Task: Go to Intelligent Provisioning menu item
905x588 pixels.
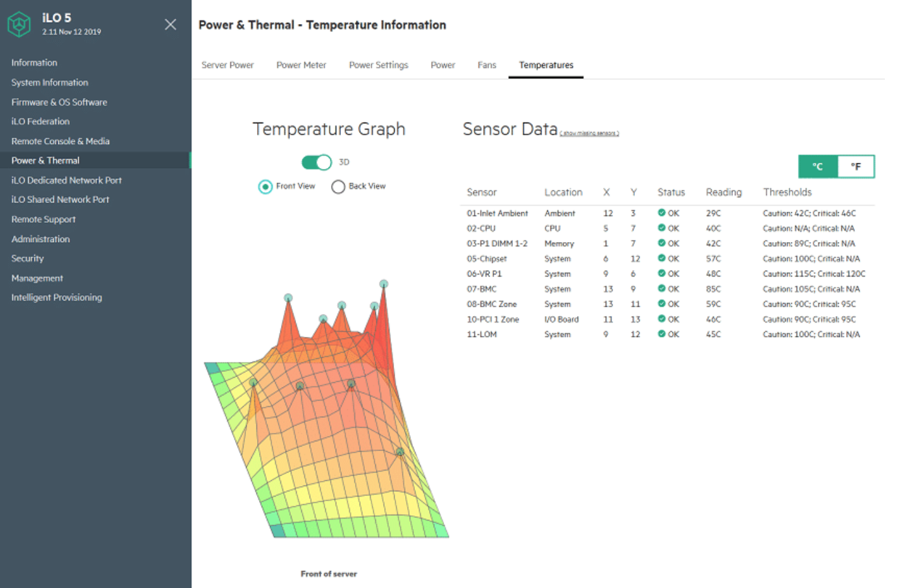Action: 56,297
